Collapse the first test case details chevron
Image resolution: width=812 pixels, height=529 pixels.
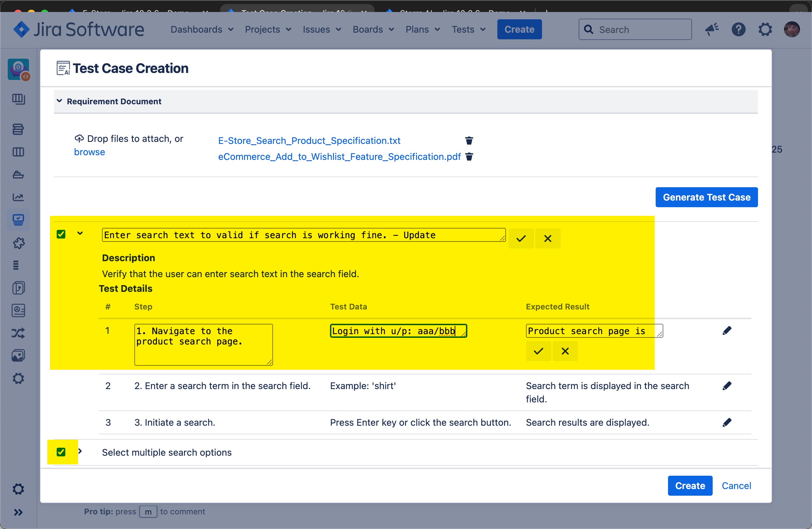pyautogui.click(x=80, y=234)
